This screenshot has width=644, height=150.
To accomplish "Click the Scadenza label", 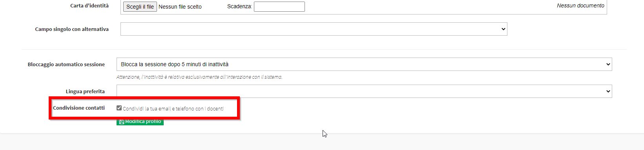I will [x=239, y=7].
